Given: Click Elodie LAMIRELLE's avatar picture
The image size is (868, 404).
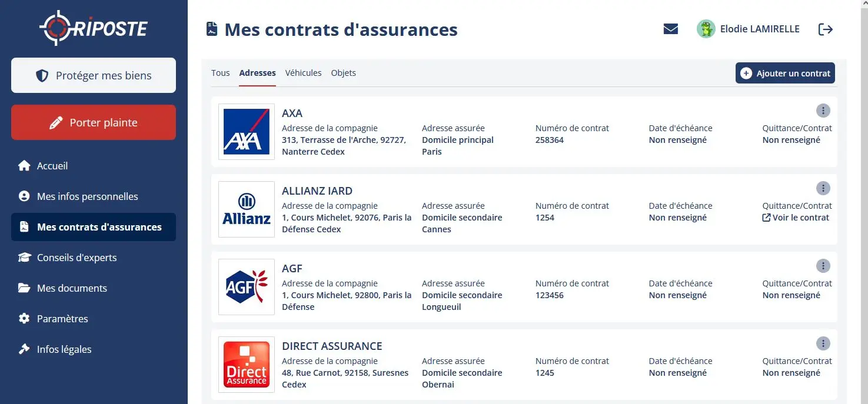Looking at the screenshot, I should pos(706,29).
